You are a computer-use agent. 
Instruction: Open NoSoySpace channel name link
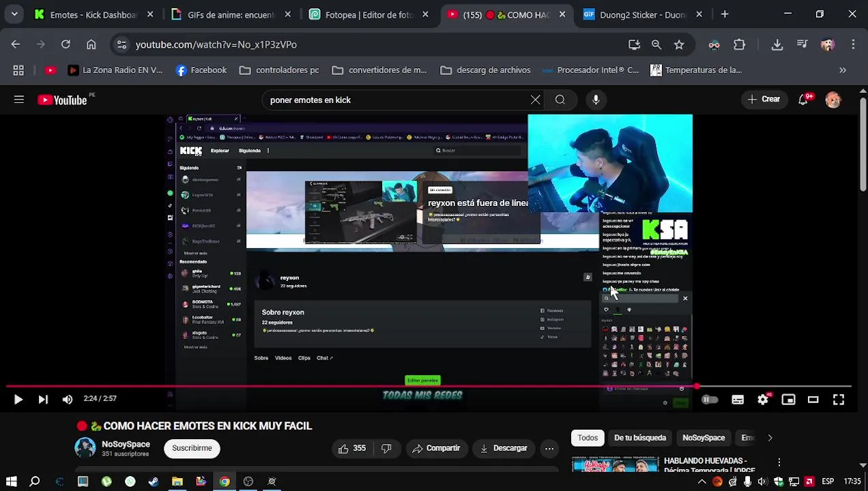pos(126,444)
